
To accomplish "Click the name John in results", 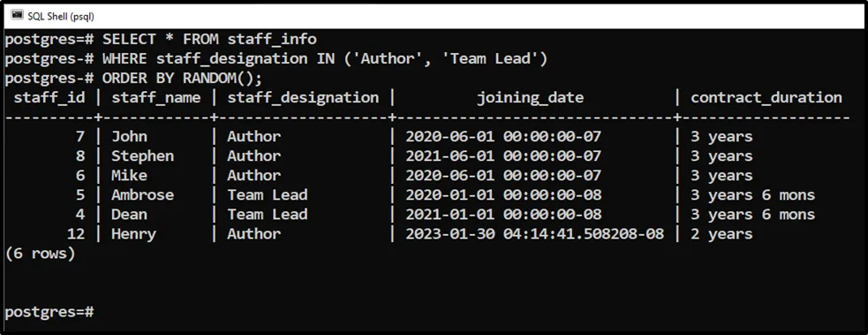I will click(x=130, y=136).
